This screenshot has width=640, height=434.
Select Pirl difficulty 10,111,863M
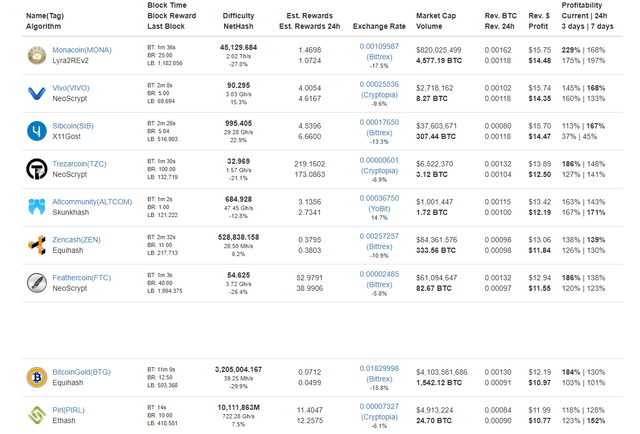[238, 407]
